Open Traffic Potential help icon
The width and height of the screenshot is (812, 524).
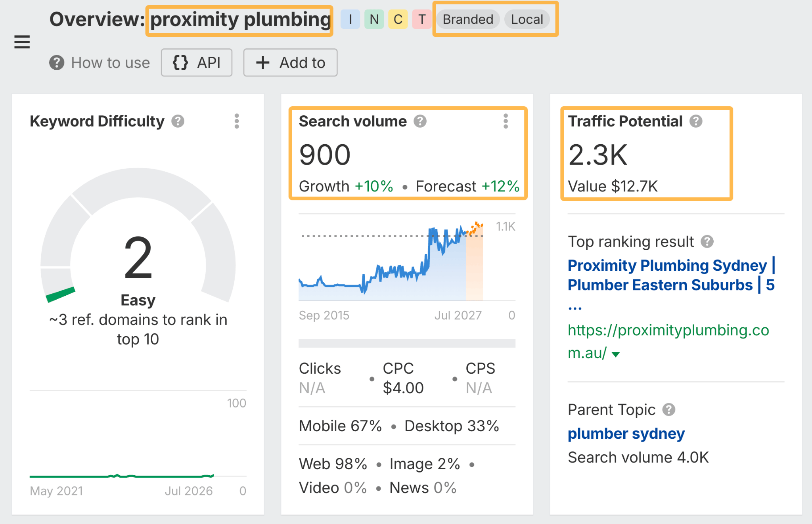pyautogui.click(x=696, y=121)
